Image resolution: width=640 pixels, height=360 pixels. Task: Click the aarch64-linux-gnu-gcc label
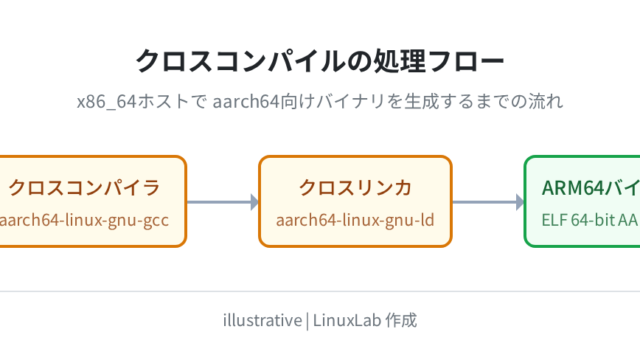point(84,220)
